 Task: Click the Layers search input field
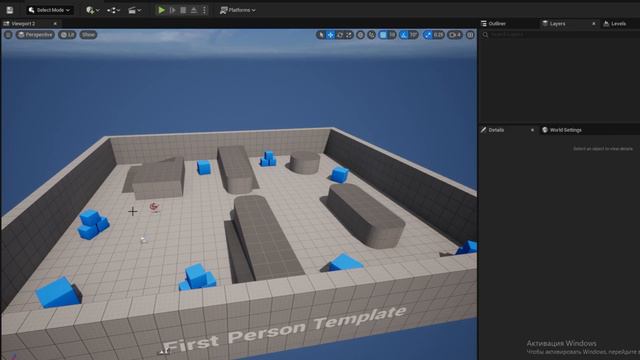(x=560, y=35)
